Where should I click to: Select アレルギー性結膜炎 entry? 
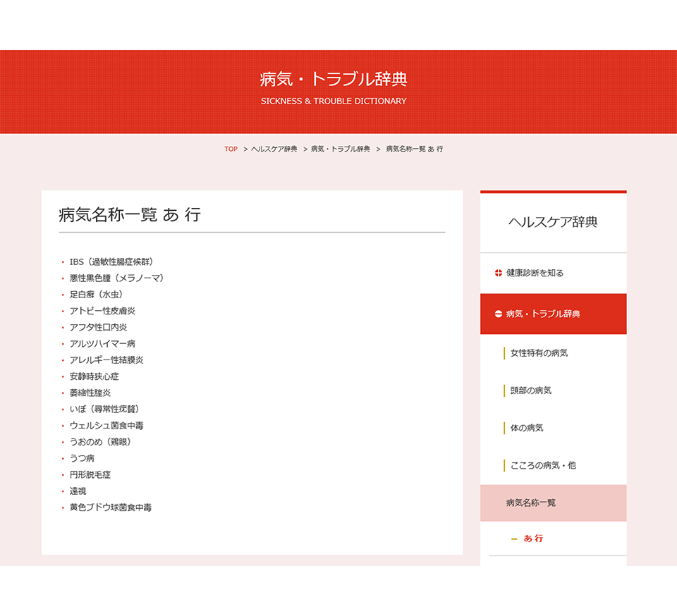tap(106, 360)
